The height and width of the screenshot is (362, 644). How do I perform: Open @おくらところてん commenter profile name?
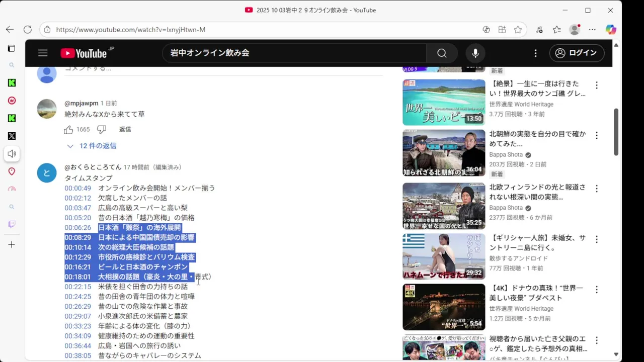click(93, 167)
